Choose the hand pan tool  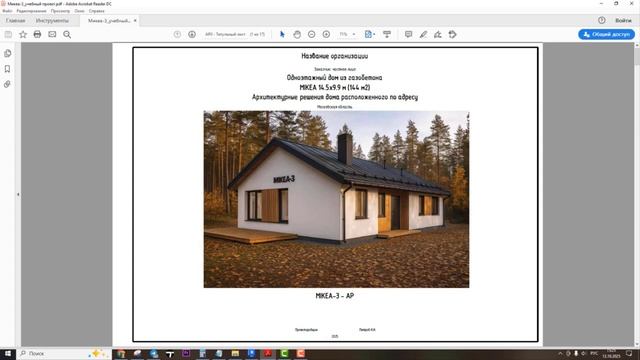[x=297, y=34]
